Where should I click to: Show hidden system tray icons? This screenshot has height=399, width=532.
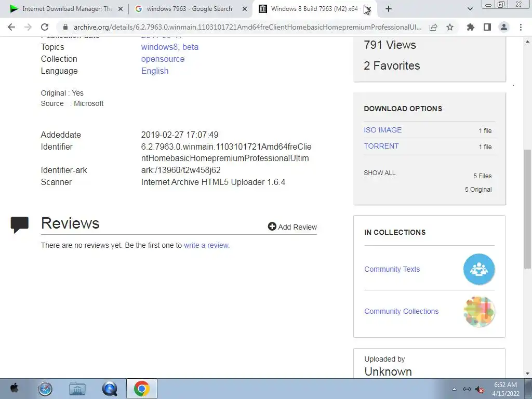(454, 389)
